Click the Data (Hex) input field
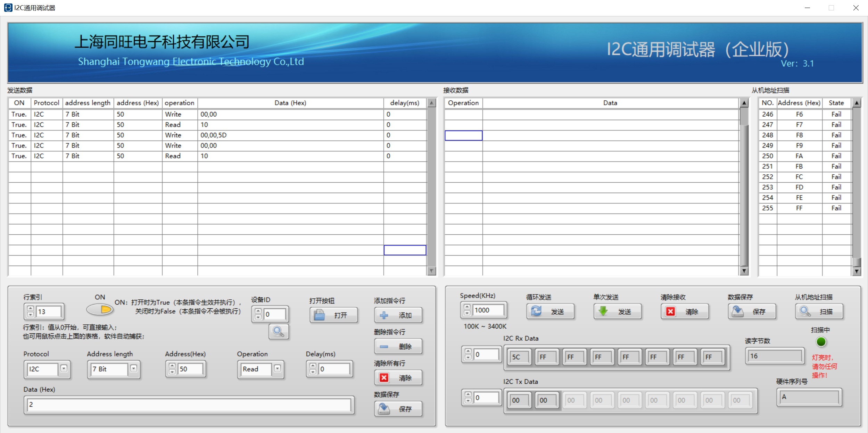Image resolution: width=868 pixels, height=433 pixels. (x=189, y=405)
